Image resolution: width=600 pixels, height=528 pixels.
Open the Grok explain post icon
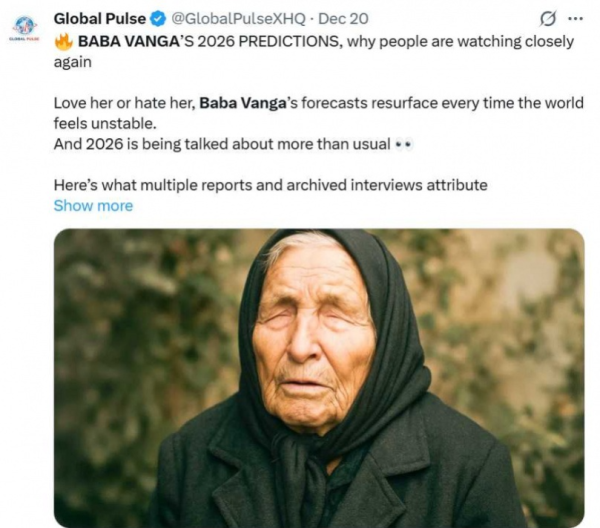coord(547,19)
